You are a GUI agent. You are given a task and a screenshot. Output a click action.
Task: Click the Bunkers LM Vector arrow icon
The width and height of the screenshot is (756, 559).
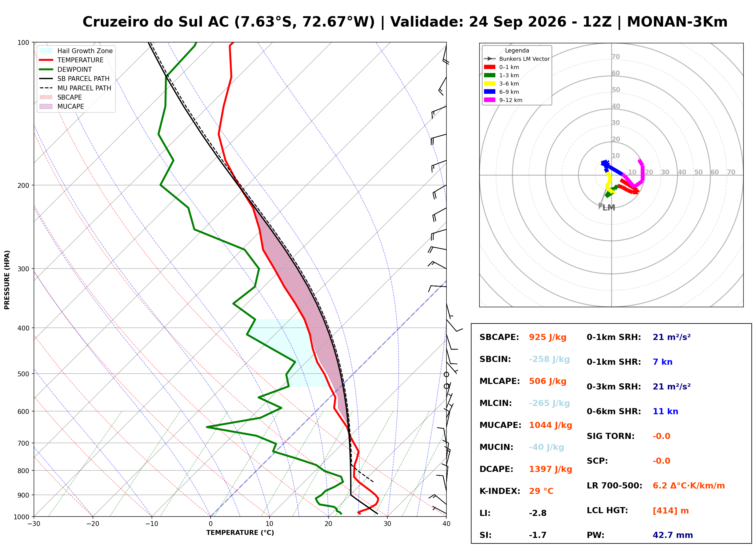coord(490,59)
